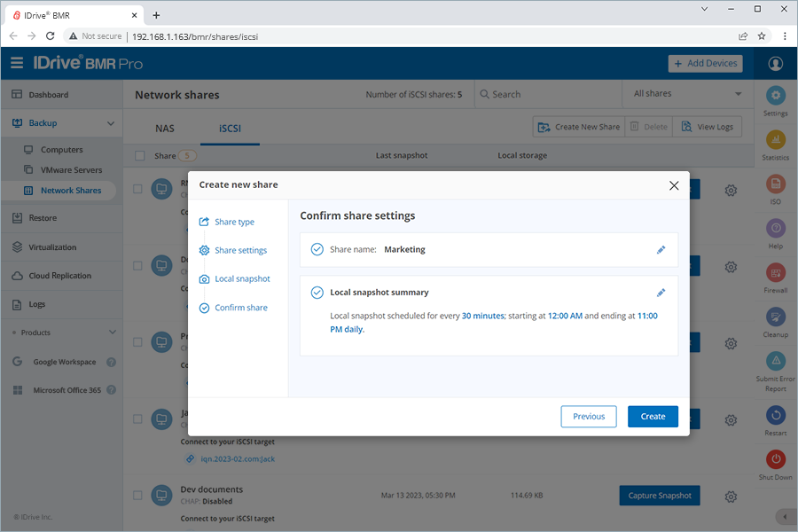Select the checkbox next to Dev documents
Screen dimensions: 798x532
(x=137, y=495)
